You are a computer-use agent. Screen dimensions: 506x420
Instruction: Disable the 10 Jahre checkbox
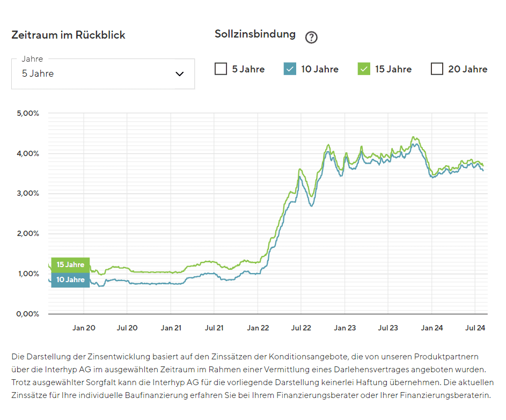pyautogui.click(x=289, y=69)
